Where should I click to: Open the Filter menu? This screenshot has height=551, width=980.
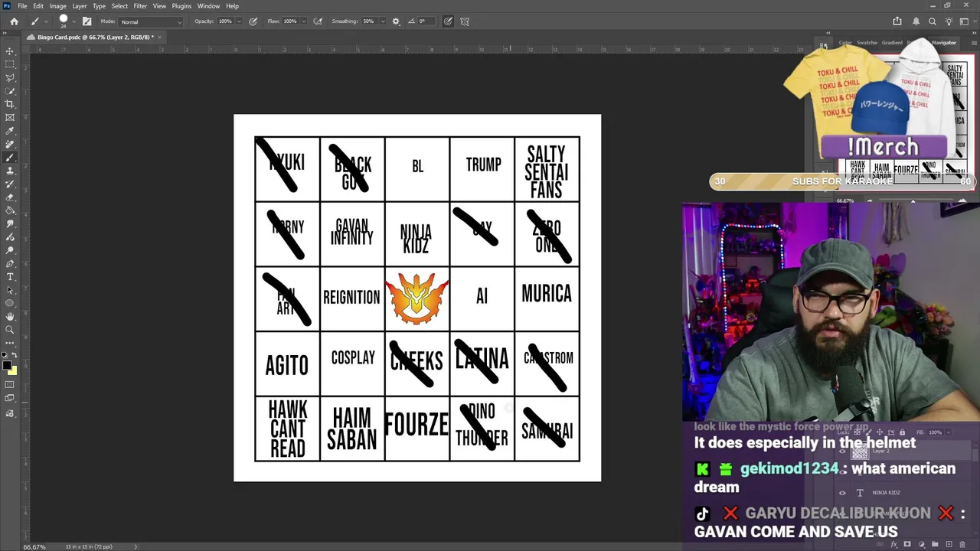[140, 6]
